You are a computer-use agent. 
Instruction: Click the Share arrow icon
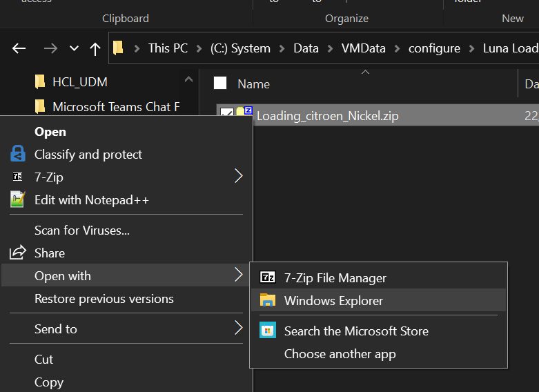(x=17, y=252)
